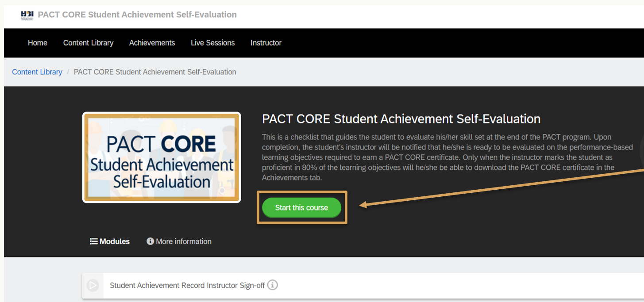Click the HBI logo in the header
Viewport: 644px width, 302px height.
tap(27, 15)
